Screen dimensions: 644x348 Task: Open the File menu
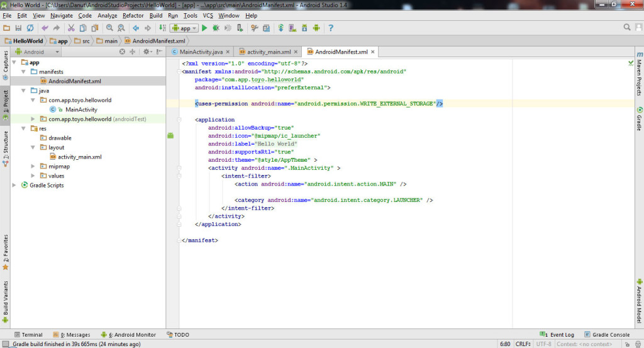7,16
